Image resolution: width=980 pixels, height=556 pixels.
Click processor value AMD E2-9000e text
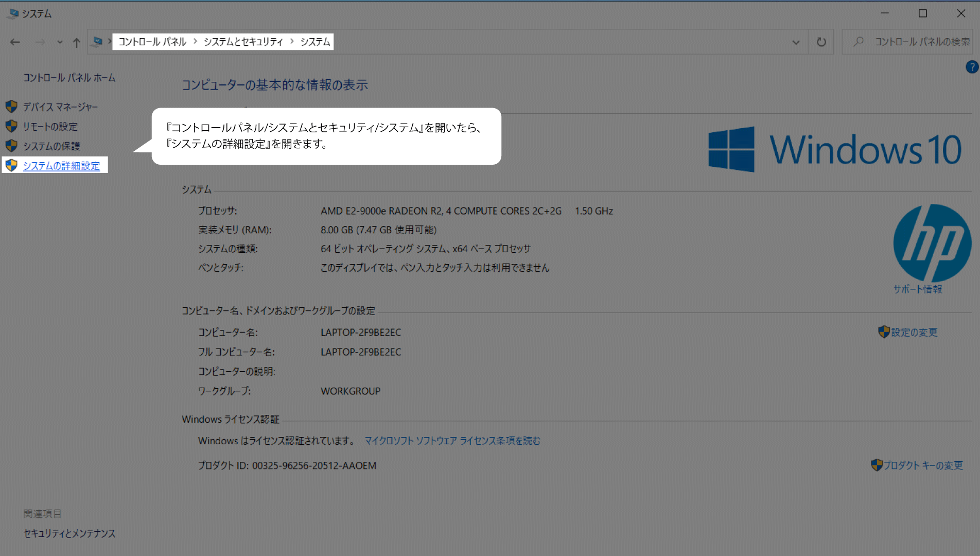click(441, 211)
